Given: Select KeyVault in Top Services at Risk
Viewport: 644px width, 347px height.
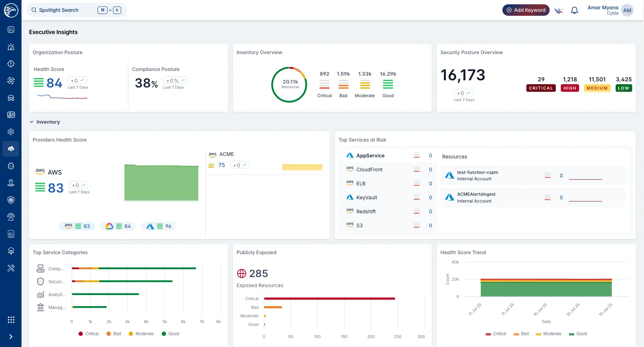Looking at the screenshot, I should (x=366, y=198).
